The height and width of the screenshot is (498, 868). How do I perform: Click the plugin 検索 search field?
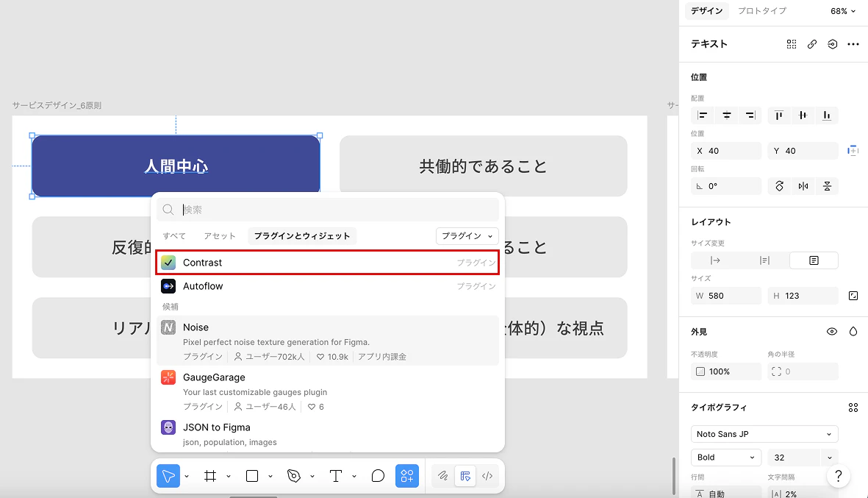click(x=328, y=210)
